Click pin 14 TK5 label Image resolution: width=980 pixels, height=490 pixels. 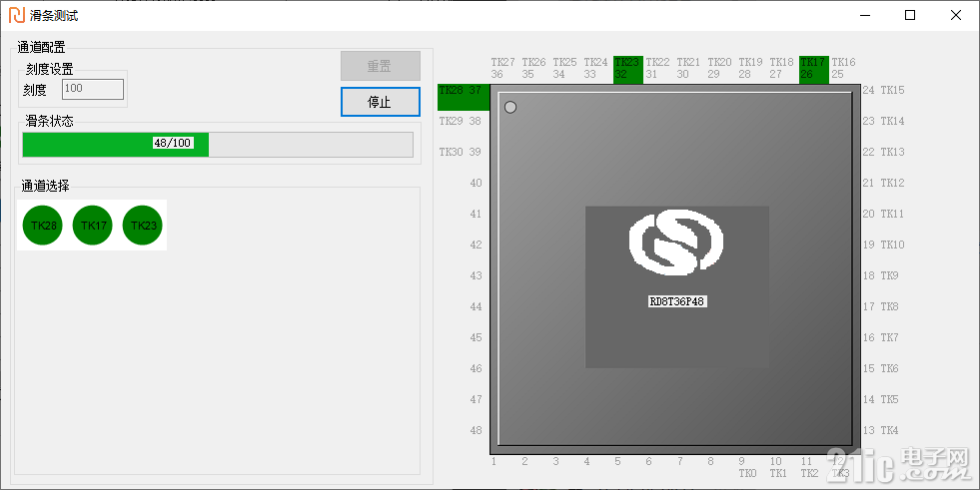pos(881,399)
